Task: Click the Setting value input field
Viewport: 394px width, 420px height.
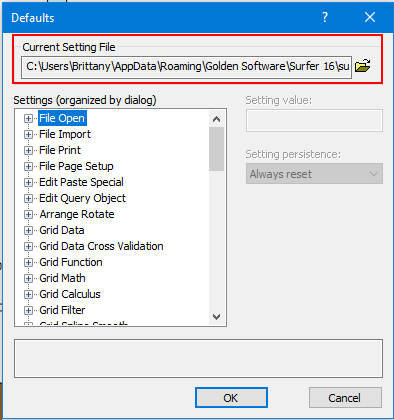Action: pyautogui.click(x=314, y=120)
